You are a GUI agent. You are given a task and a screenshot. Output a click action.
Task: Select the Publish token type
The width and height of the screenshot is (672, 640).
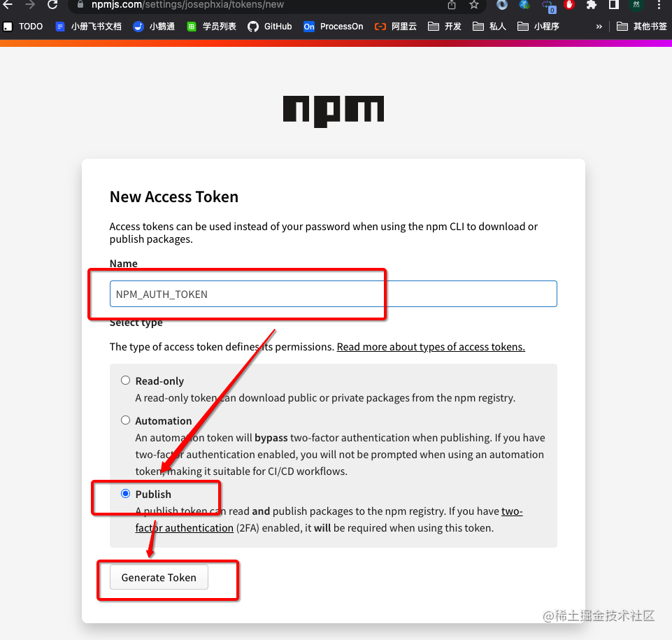125,494
